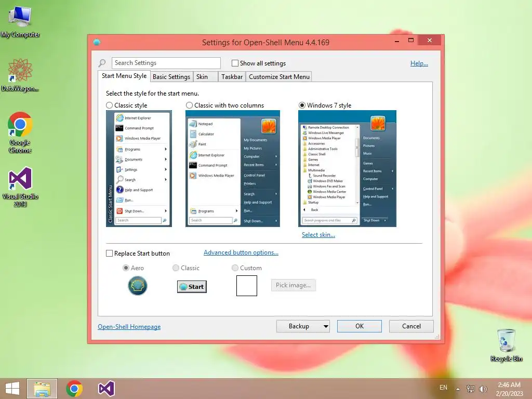Open the Backup dropdown arrow

tap(326, 326)
